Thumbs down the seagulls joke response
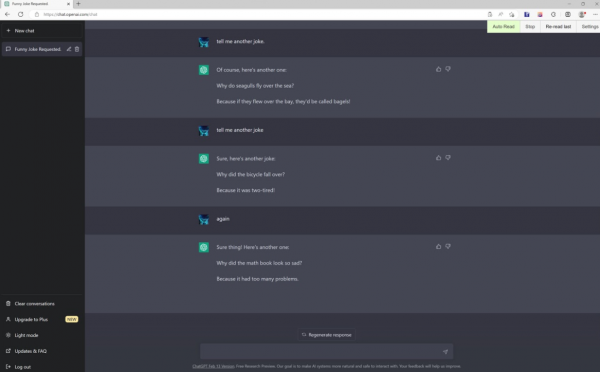The height and width of the screenshot is (372, 600). (448, 69)
